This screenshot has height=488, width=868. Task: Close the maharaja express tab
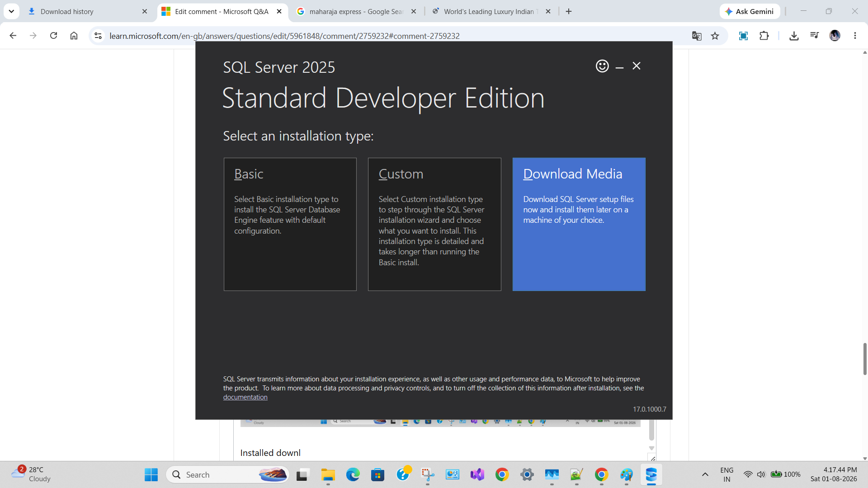click(x=414, y=11)
